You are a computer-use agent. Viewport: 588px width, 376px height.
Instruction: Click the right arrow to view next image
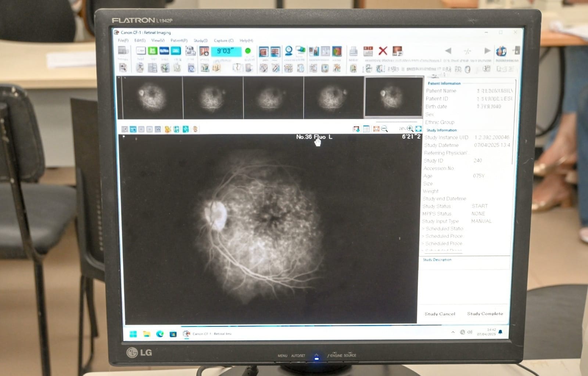[x=487, y=51]
